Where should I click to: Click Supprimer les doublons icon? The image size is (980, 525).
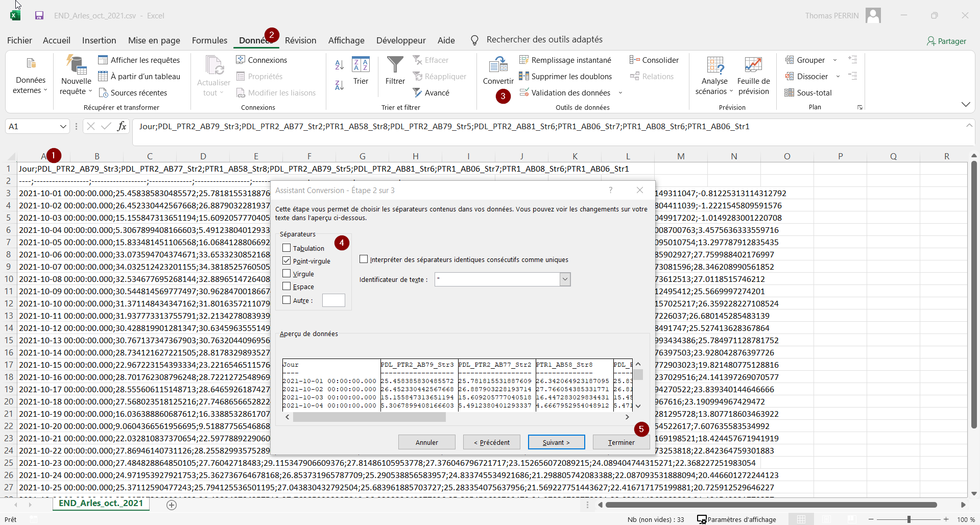click(524, 77)
